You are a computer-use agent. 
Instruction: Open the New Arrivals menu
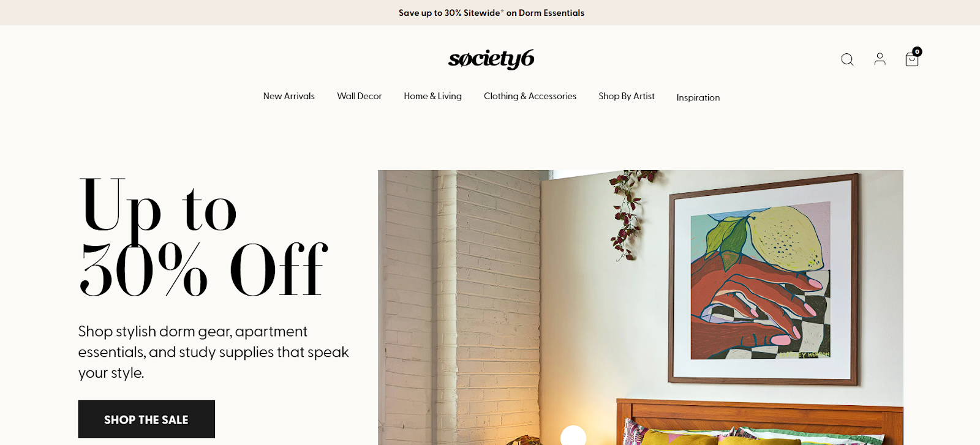pyautogui.click(x=289, y=96)
